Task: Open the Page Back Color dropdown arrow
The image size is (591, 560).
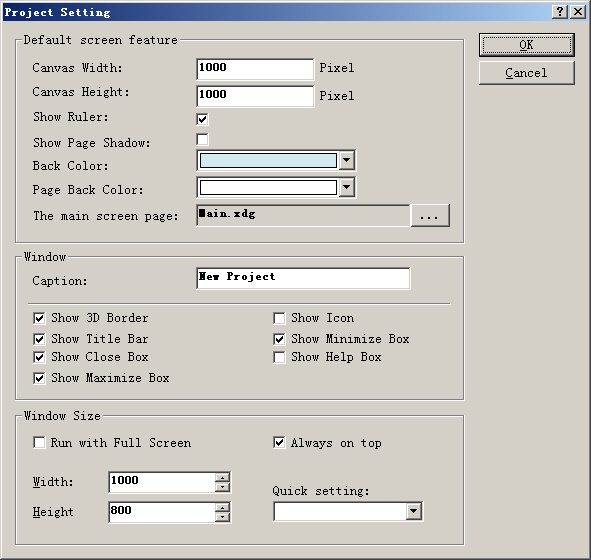Action: [x=347, y=187]
